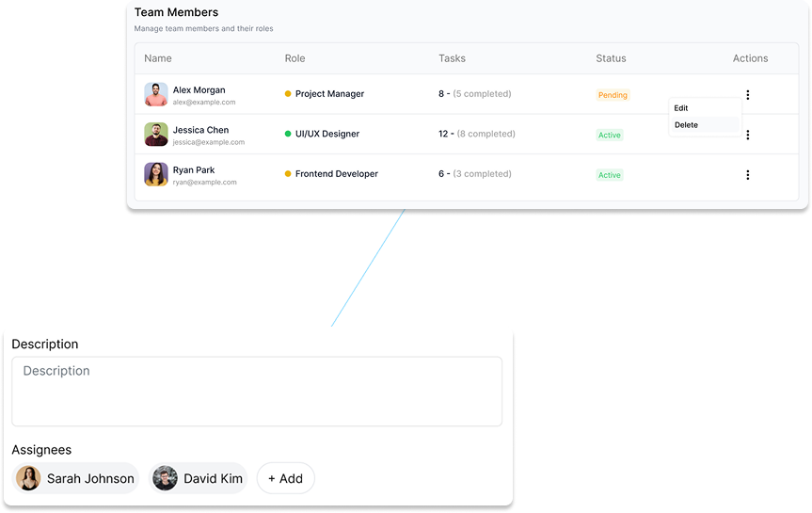Click David Kim's avatar in Assignees
The width and height of the screenshot is (812, 513).
(x=166, y=478)
